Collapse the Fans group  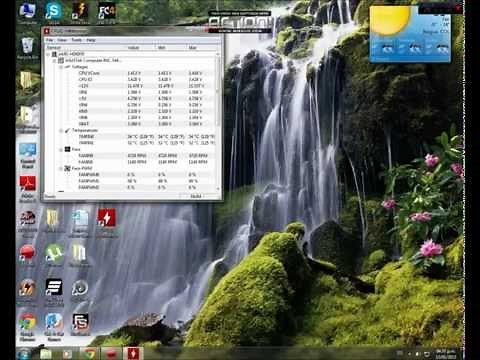click(x=61, y=149)
